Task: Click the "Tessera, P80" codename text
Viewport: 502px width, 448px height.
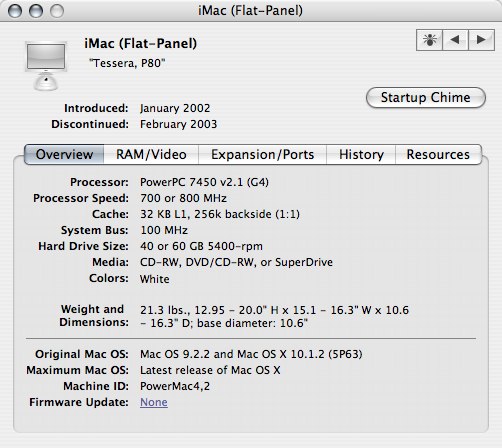Action: click(x=127, y=63)
